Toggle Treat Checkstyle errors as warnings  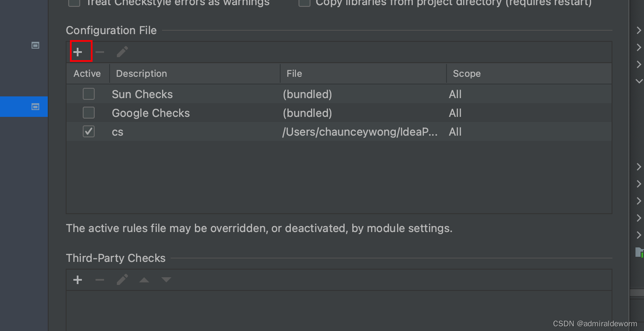coord(74,3)
